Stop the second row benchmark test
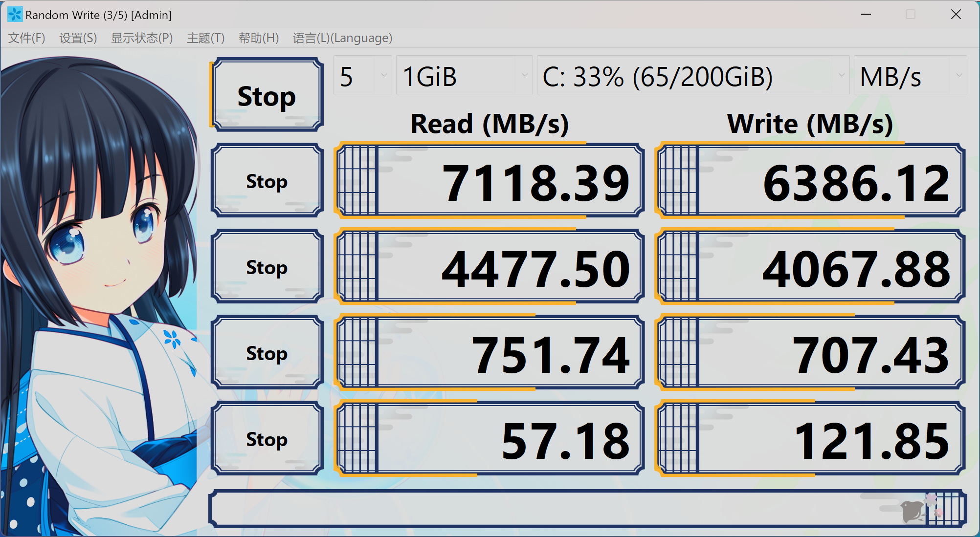Viewport: 980px width, 537px height. click(267, 267)
